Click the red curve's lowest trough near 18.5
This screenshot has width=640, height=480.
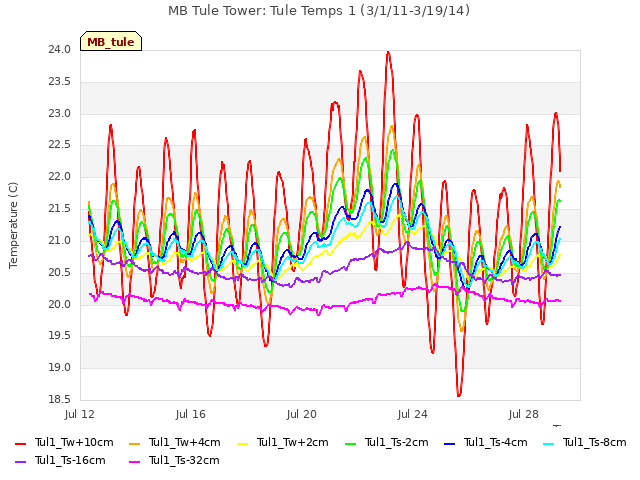click(x=459, y=395)
